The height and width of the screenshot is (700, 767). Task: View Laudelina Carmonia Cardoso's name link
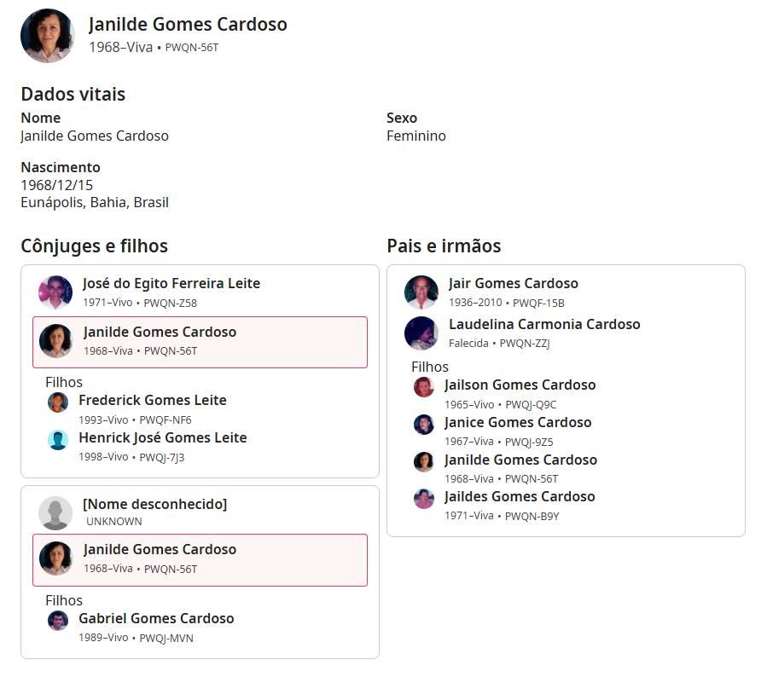543,325
